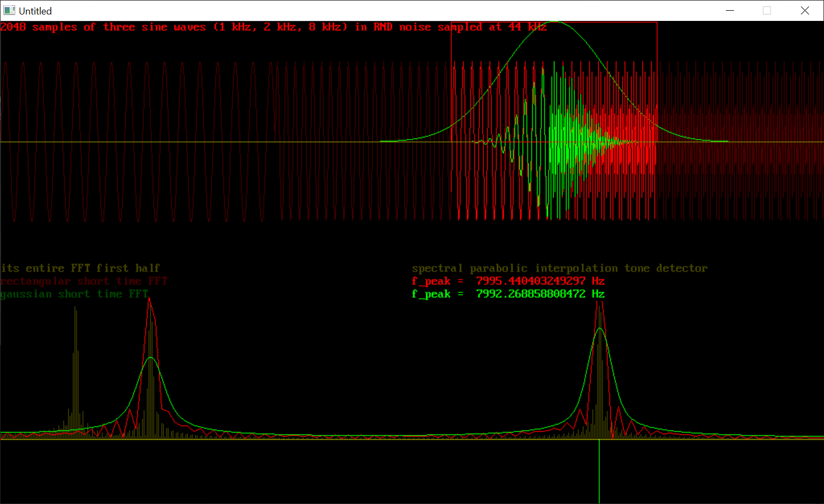The image size is (824, 504).
Task: Click the "Untitled" window title text
Action: (x=35, y=11)
